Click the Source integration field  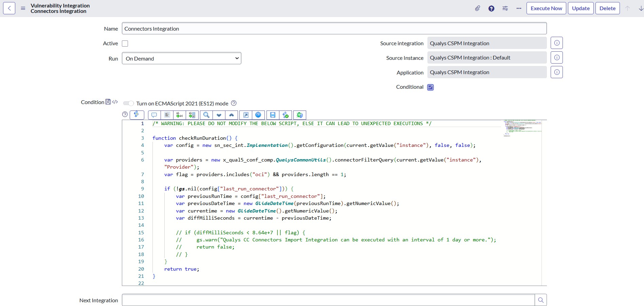click(487, 43)
